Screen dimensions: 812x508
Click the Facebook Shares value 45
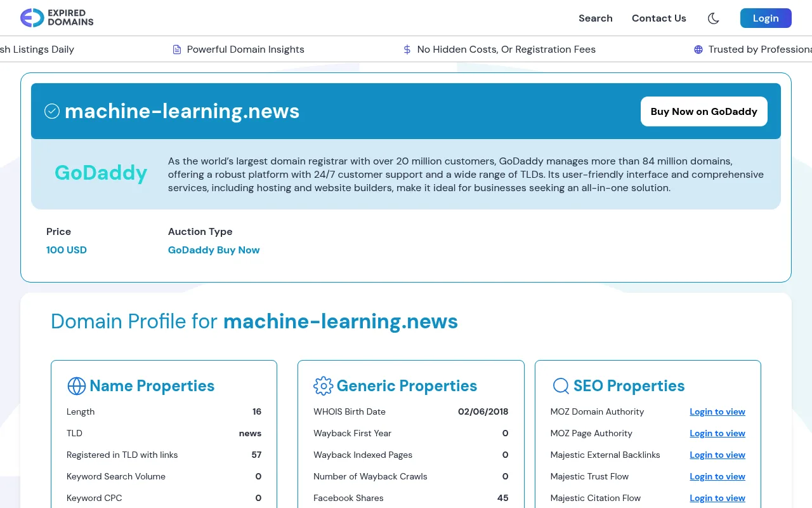503,498
